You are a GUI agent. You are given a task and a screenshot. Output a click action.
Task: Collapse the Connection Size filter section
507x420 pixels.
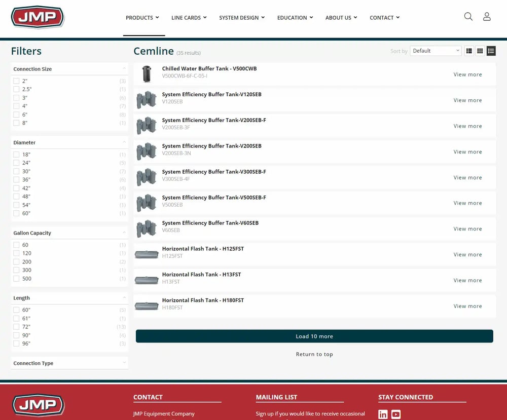(x=69, y=69)
